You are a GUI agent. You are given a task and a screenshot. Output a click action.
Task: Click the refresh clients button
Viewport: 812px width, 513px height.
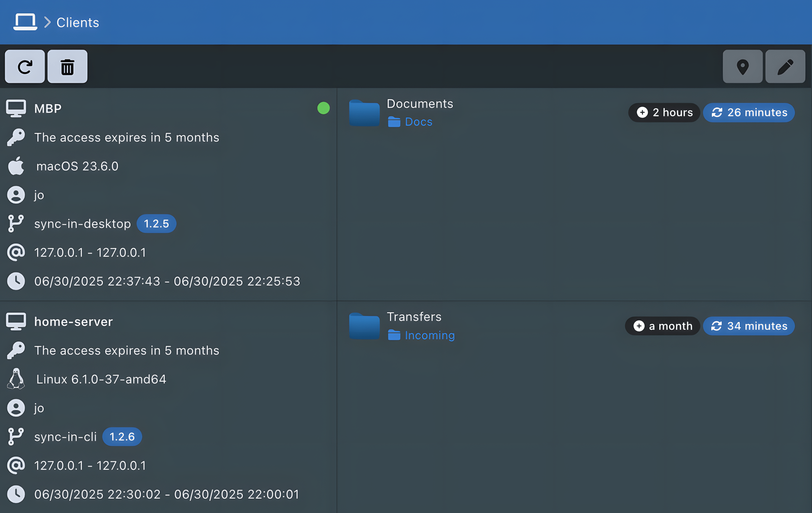(25, 66)
